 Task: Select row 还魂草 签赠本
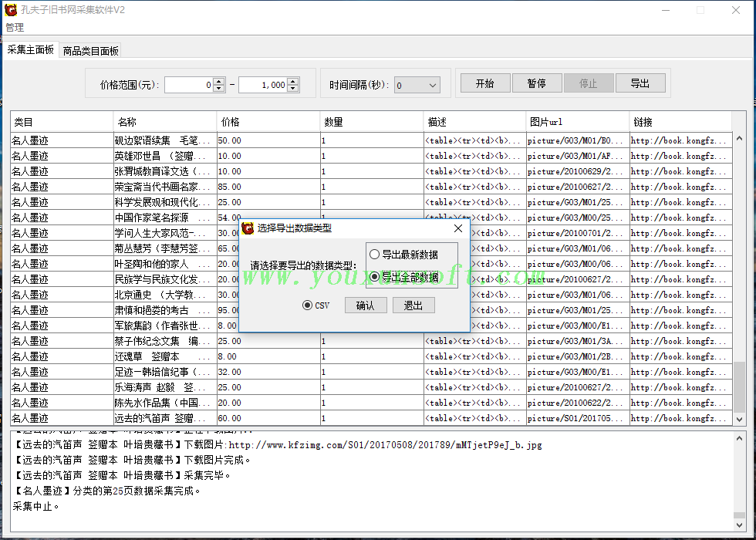coord(371,356)
